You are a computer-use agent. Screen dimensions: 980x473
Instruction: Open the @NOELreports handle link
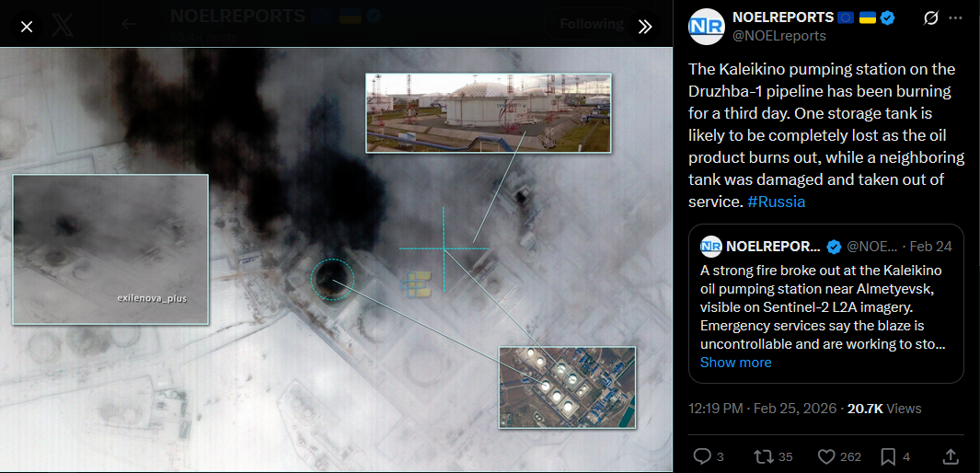tap(778, 36)
